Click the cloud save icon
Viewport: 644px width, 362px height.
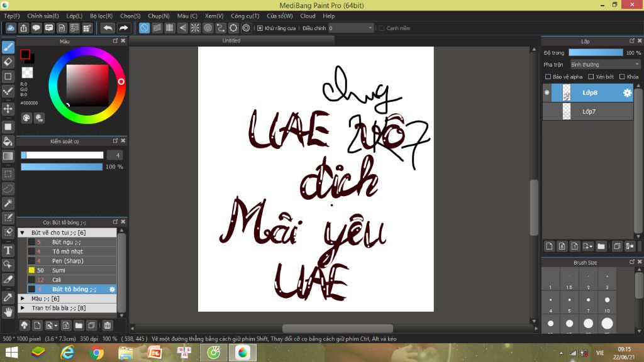[x=11, y=28]
